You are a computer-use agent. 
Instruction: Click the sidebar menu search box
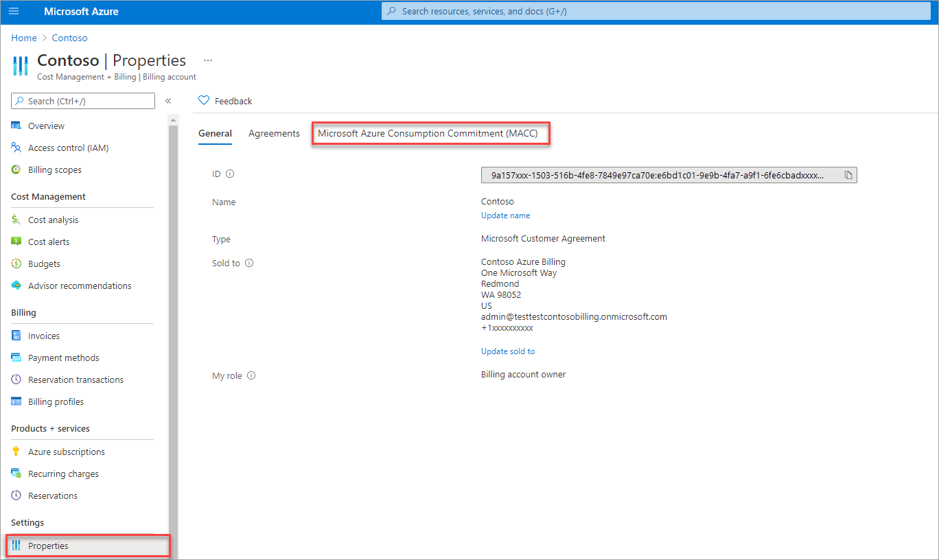[x=83, y=101]
